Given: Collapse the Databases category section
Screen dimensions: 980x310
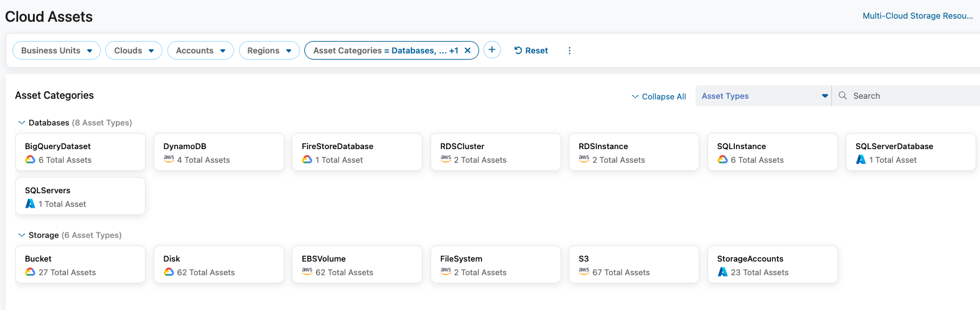Looking at the screenshot, I should (22, 122).
